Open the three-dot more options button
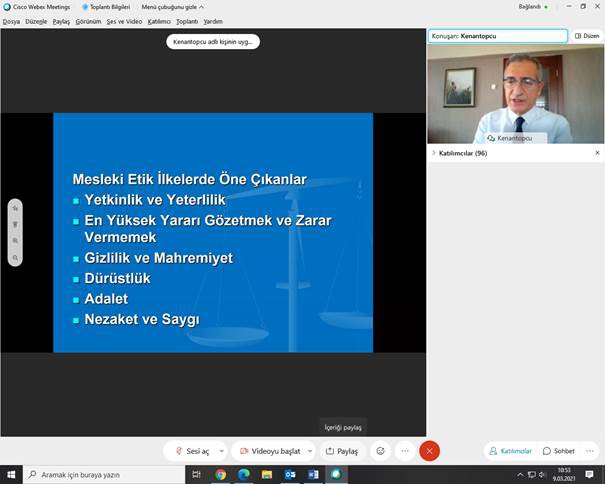Viewport: 605px width, 484px height. [x=405, y=451]
